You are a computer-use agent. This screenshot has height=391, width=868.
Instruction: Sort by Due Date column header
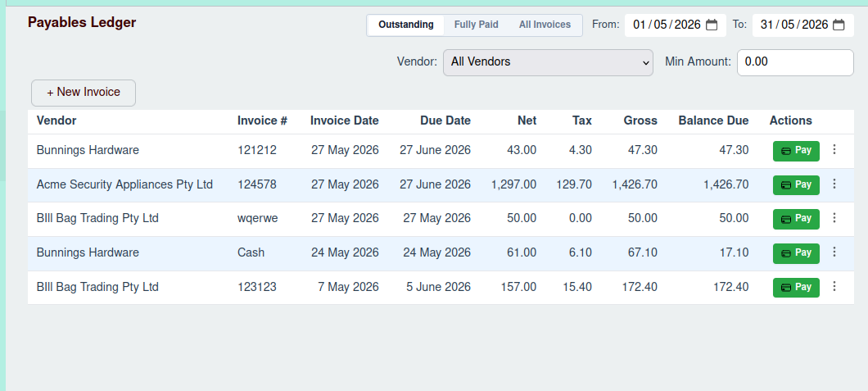click(x=445, y=120)
